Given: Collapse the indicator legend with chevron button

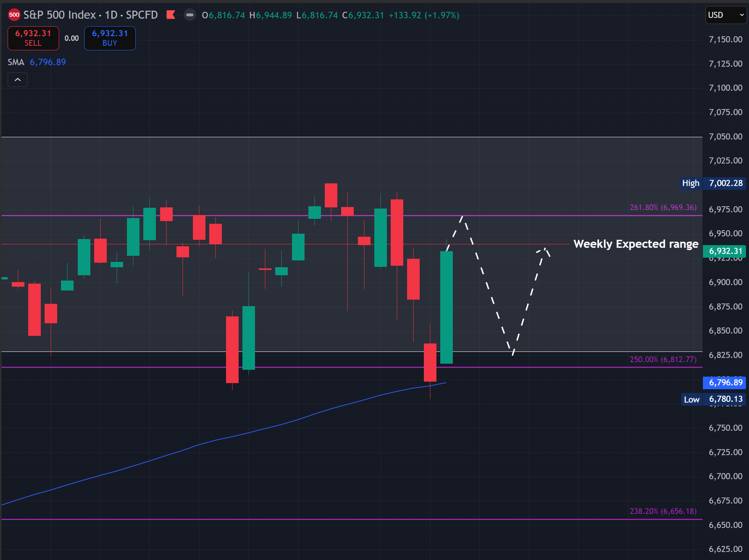Looking at the screenshot, I should [x=18, y=80].
